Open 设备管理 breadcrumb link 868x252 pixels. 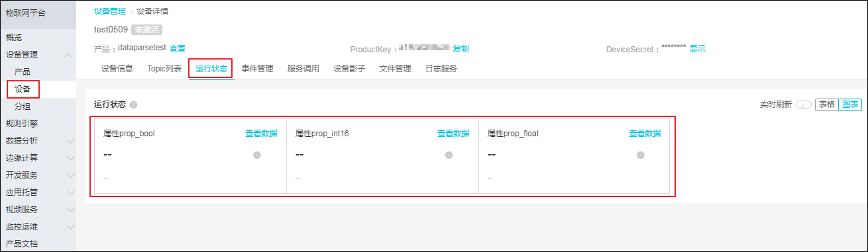click(x=110, y=11)
